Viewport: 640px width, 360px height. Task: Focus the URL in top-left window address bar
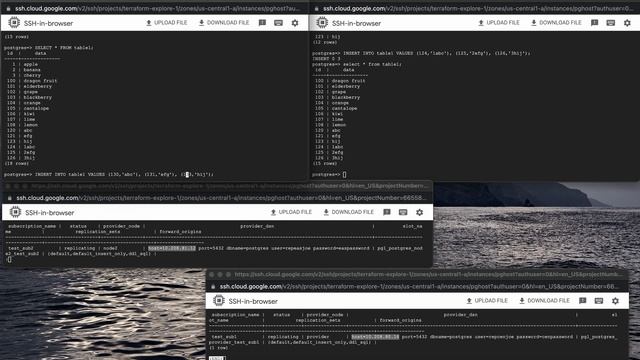(x=157, y=8)
